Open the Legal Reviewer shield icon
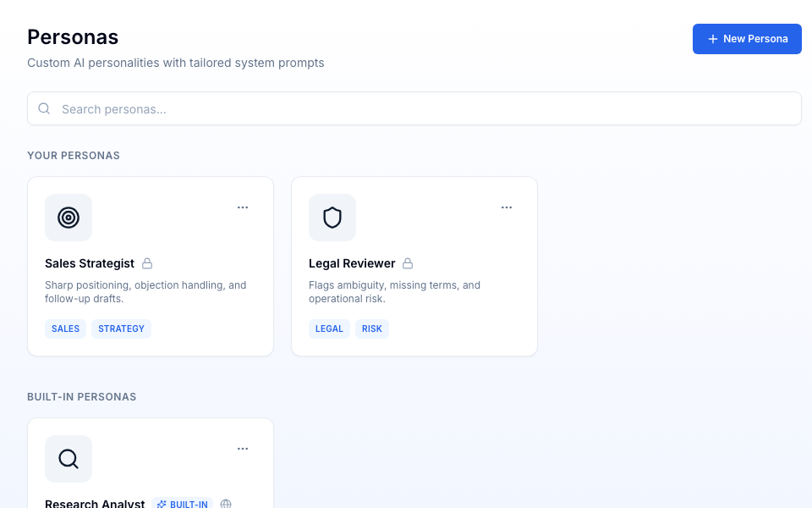Viewport: 812px width, 508px height. (332, 218)
